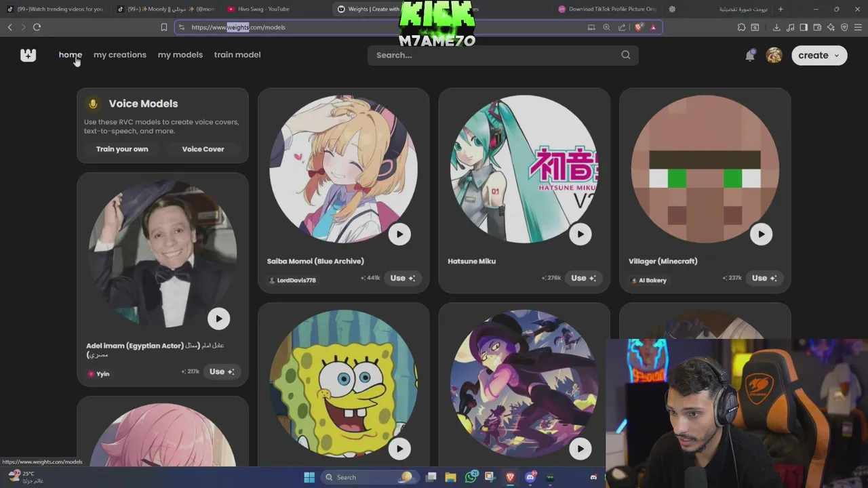The width and height of the screenshot is (868, 488).
Task: Open my models nav item
Action: [180, 55]
